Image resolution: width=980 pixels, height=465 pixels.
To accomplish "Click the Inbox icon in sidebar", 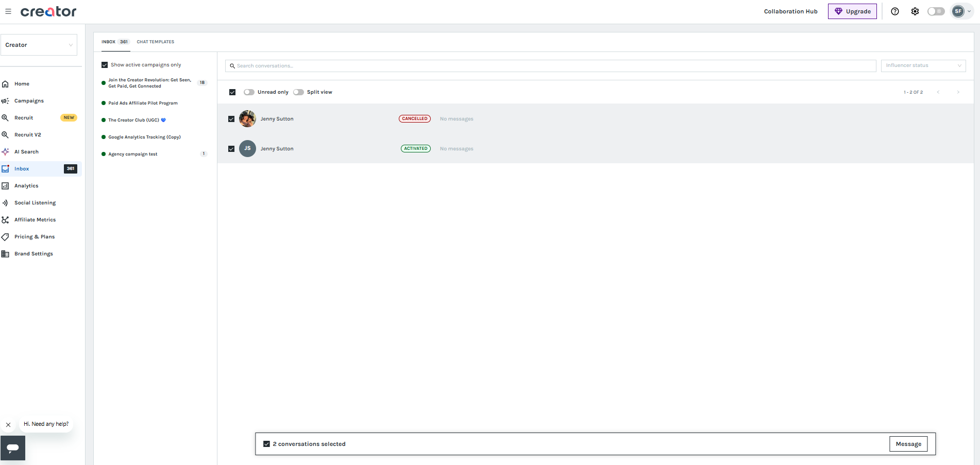I will pos(5,169).
